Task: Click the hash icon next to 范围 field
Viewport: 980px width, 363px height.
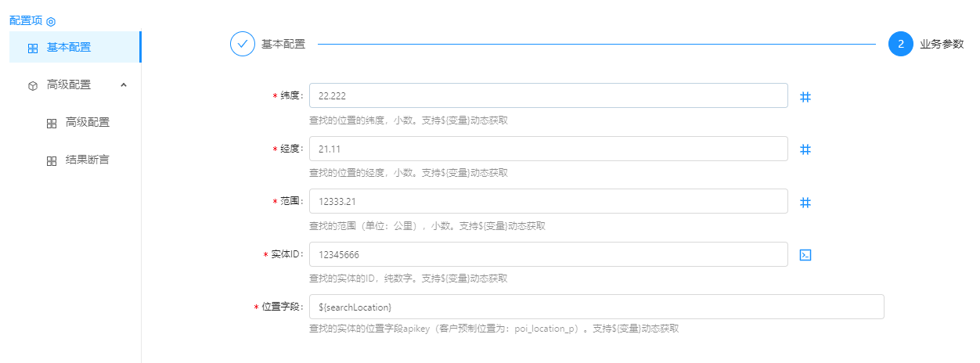Action: pos(805,203)
